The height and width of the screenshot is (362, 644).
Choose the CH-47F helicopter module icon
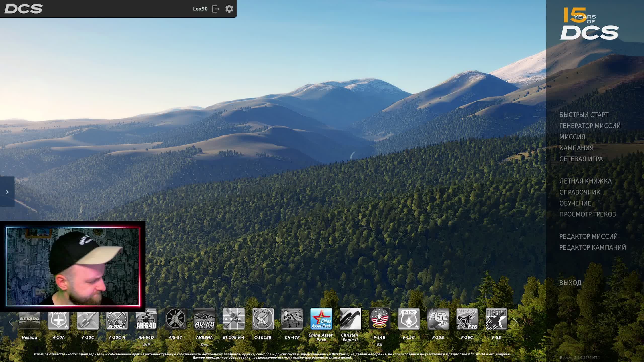[x=292, y=319]
